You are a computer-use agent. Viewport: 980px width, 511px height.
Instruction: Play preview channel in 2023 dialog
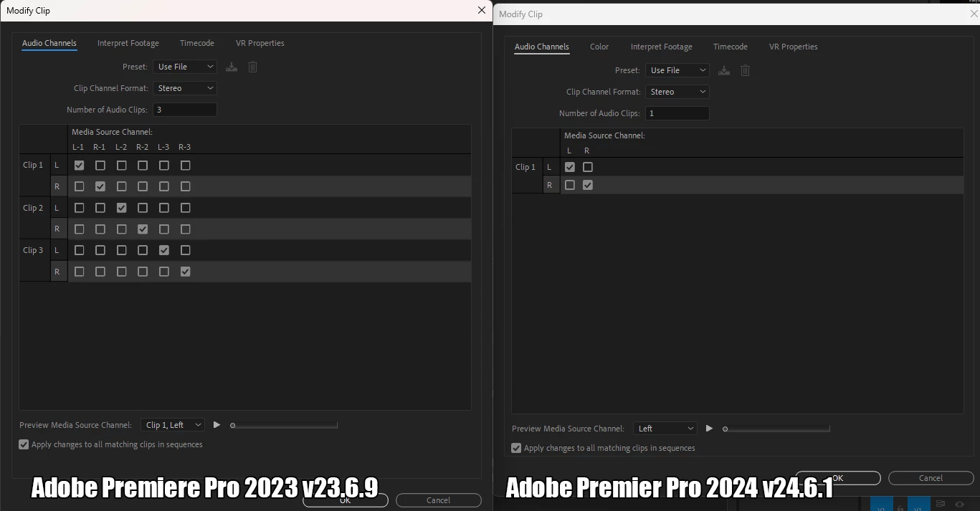[217, 425]
